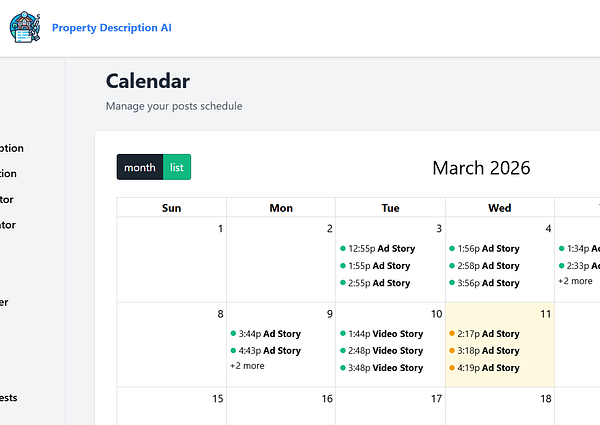Open the 12:55p Ad Story on March 3

(x=378, y=249)
